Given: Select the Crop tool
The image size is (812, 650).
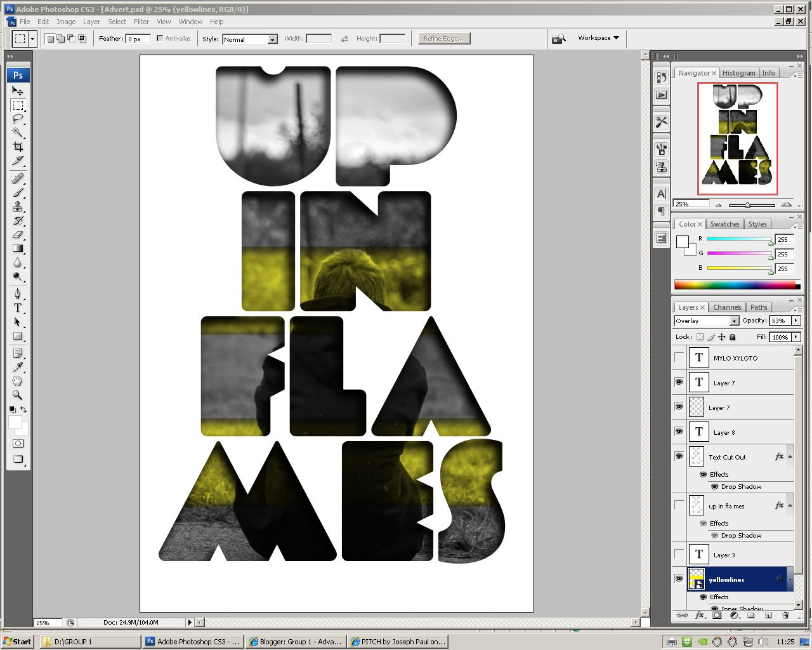Looking at the screenshot, I should (x=18, y=147).
